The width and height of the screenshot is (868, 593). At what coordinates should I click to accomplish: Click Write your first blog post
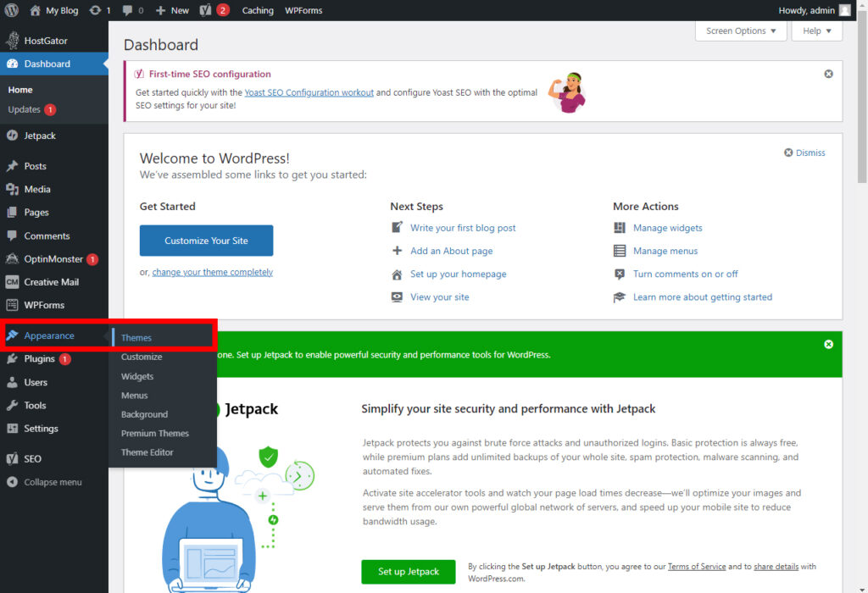pyautogui.click(x=463, y=228)
